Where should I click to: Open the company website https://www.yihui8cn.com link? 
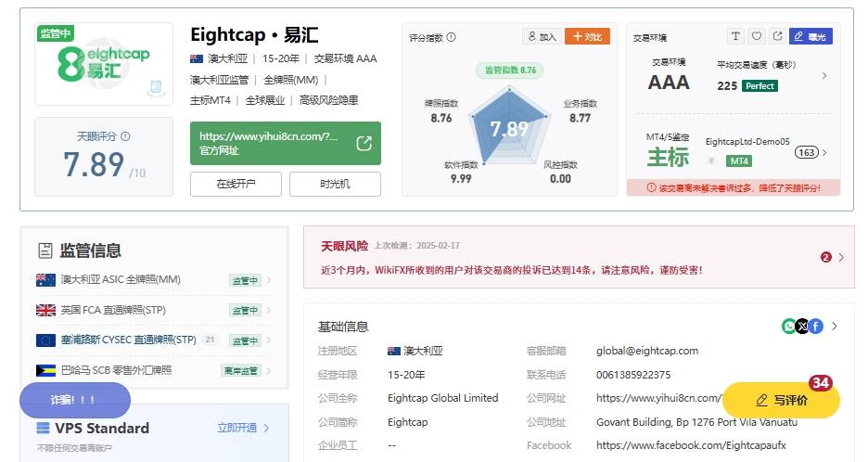point(660,398)
